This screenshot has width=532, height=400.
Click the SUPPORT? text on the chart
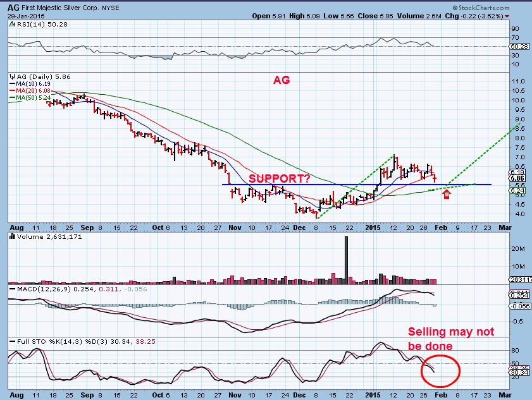(280, 179)
